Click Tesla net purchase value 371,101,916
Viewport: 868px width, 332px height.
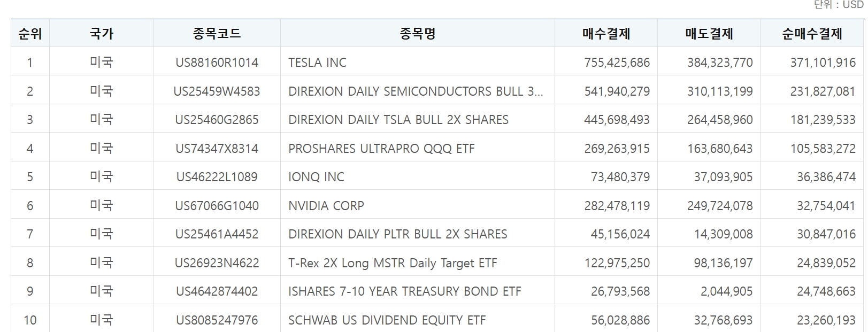(823, 63)
